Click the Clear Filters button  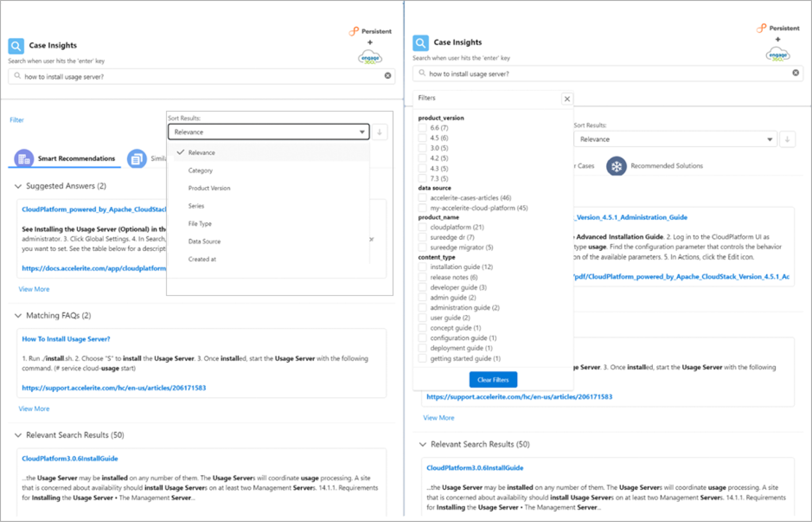coord(493,380)
